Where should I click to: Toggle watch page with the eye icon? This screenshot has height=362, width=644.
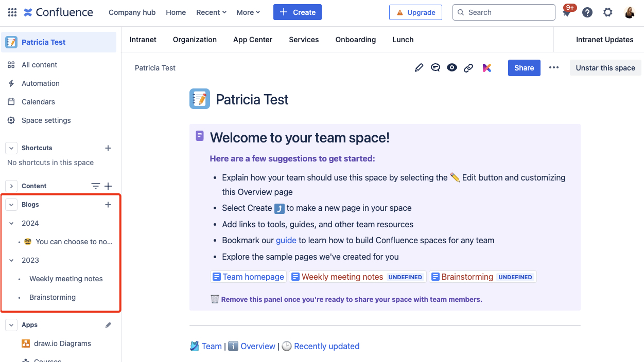pyautogui.click(x=451, y=67)
